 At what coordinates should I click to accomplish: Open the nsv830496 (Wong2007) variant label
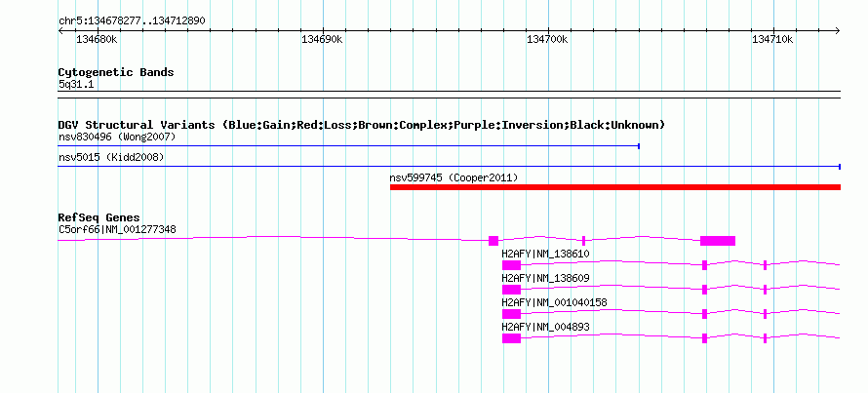point(117,137)
